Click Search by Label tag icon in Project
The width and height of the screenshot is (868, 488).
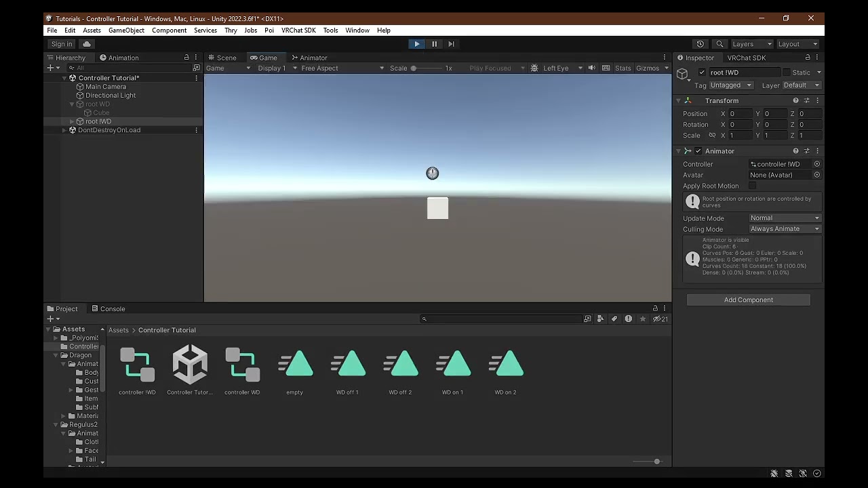click(x=614, y=319)
